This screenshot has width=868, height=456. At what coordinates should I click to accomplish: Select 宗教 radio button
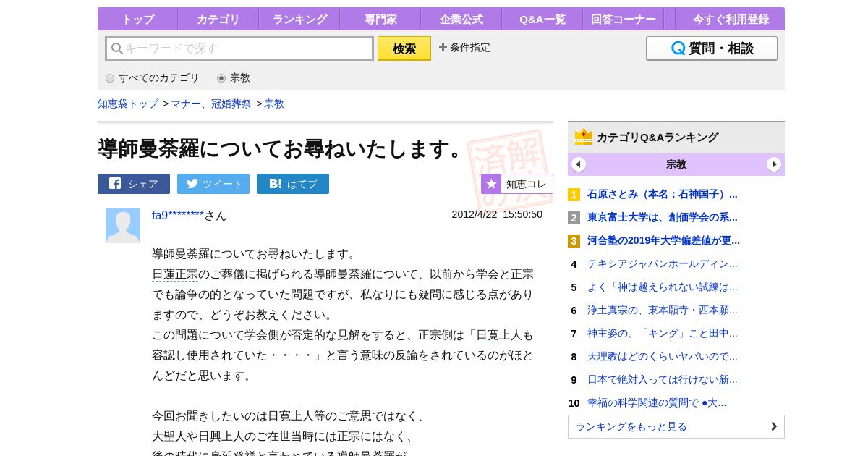coord(221,78)
